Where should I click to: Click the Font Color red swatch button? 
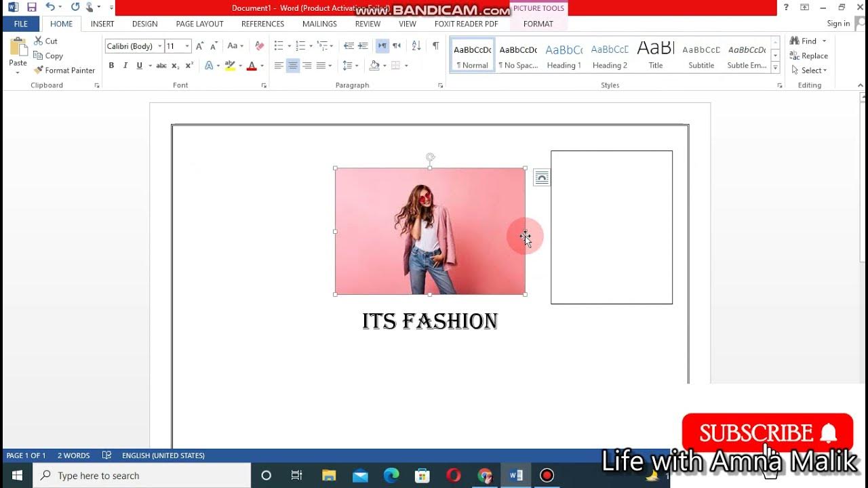coord(252,66)
